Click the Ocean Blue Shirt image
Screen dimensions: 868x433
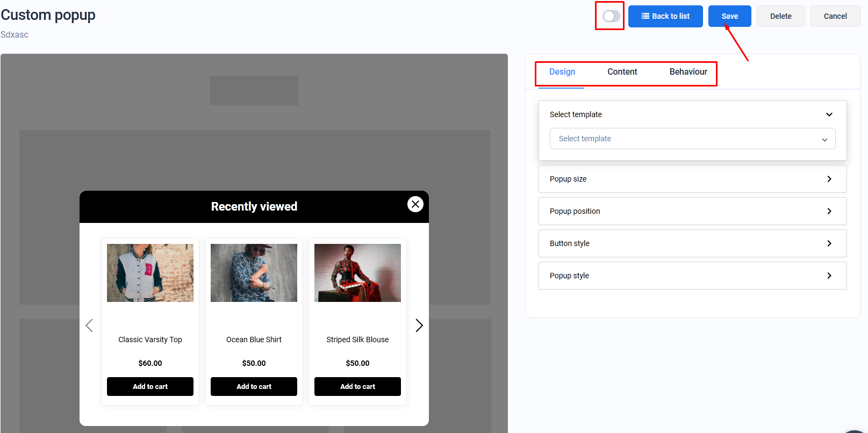coord(254,273)
